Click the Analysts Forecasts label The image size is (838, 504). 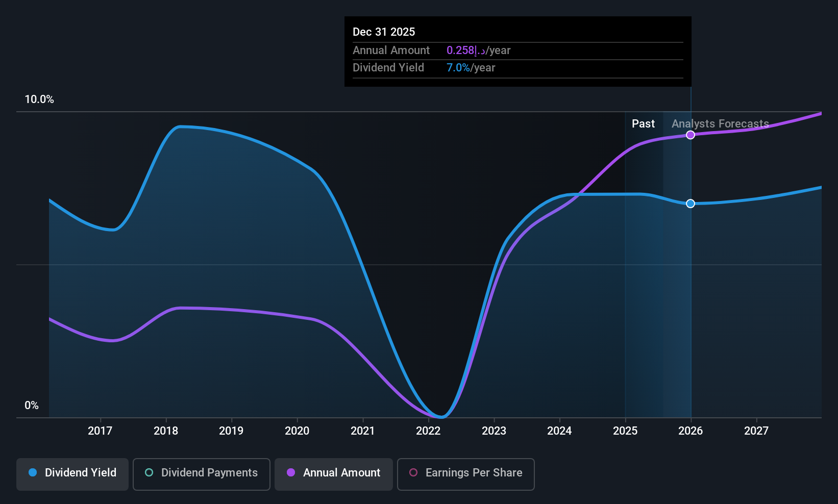(x=720, y=124)
